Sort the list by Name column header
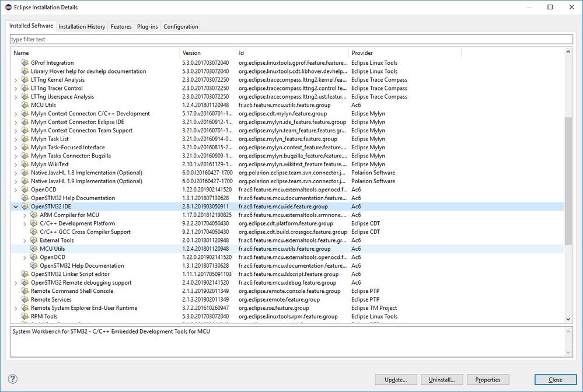This screenshot has width=583, height=392. [95, 52]
